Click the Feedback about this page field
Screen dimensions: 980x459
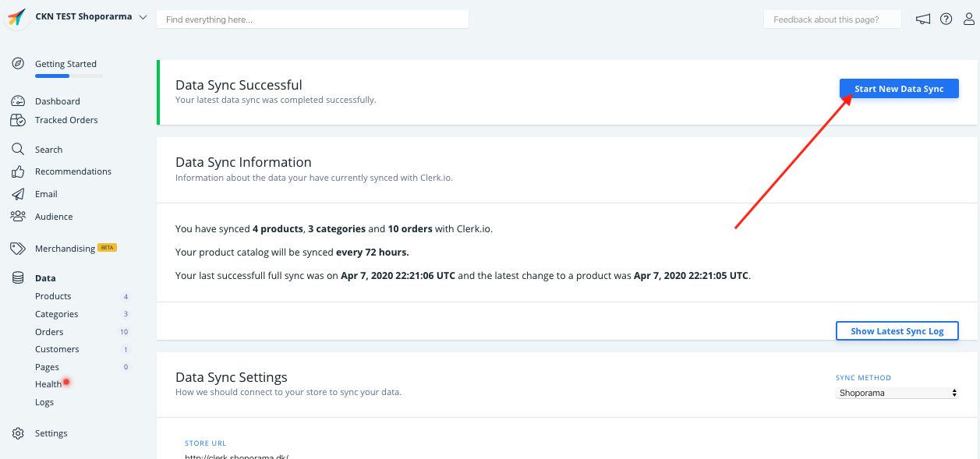point(832,19)
